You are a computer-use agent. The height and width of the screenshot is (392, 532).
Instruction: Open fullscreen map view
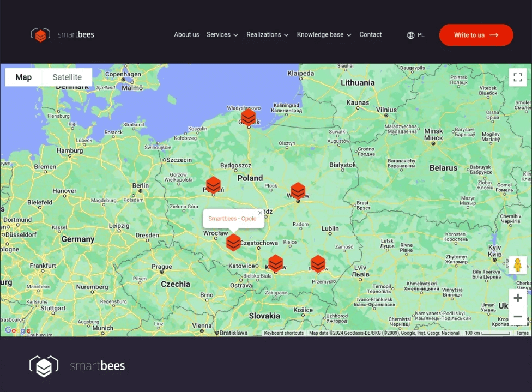[x=517, y=77]
